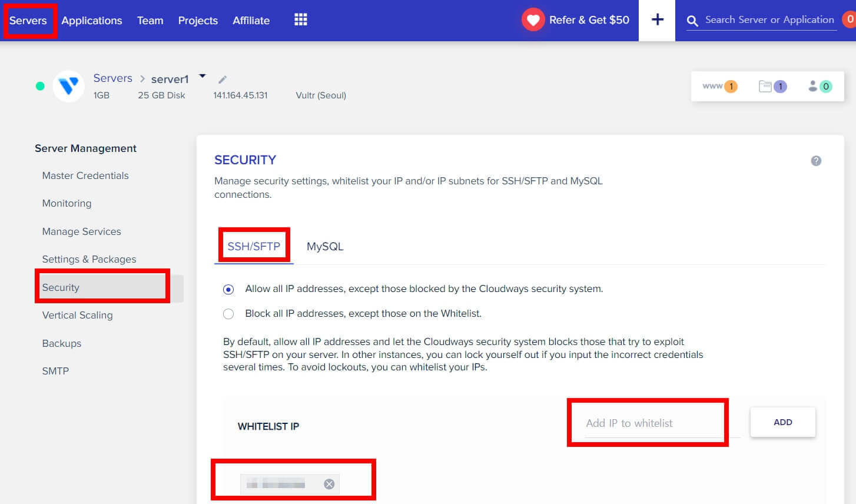The width and height of the screenshot is (856, 504).
Task: Click the 1GB RAM label
Action: 101,95
